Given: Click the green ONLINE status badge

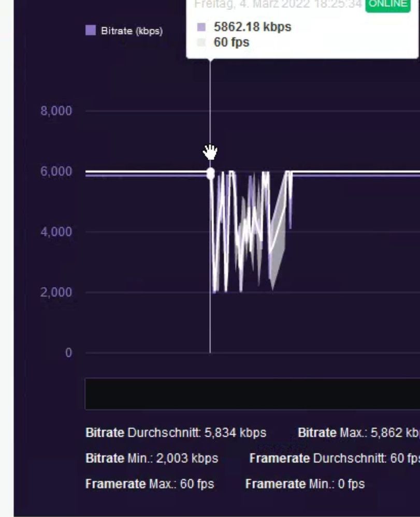Looking at the screenshot, I should coord(388,5).
